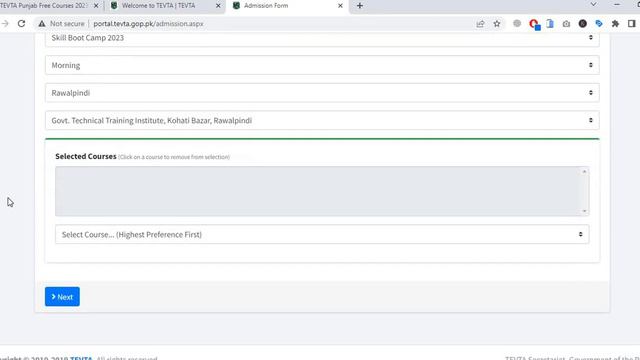Click the Next button
Image resolution: width=640 pixels, height=360 pixels.
tap(62, 297)
